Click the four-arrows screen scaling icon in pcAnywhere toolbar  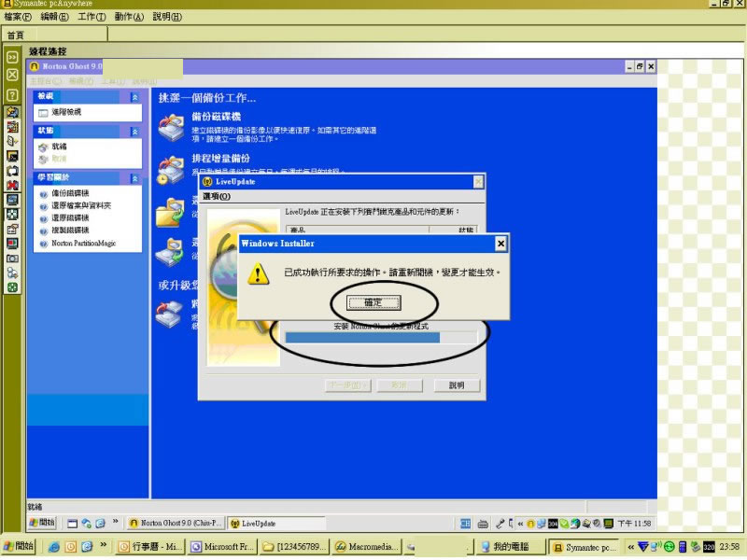12,214
